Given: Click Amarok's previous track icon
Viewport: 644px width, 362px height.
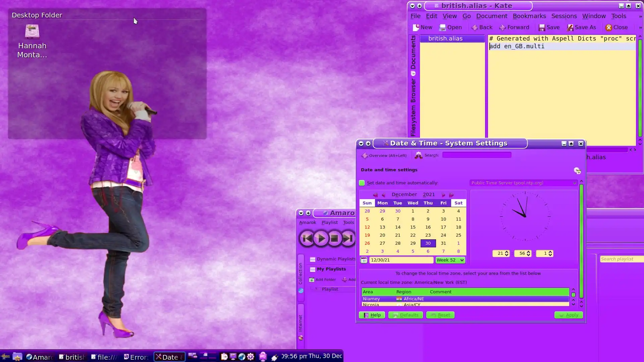Looking at the screenshot, I should coord(307,238).
